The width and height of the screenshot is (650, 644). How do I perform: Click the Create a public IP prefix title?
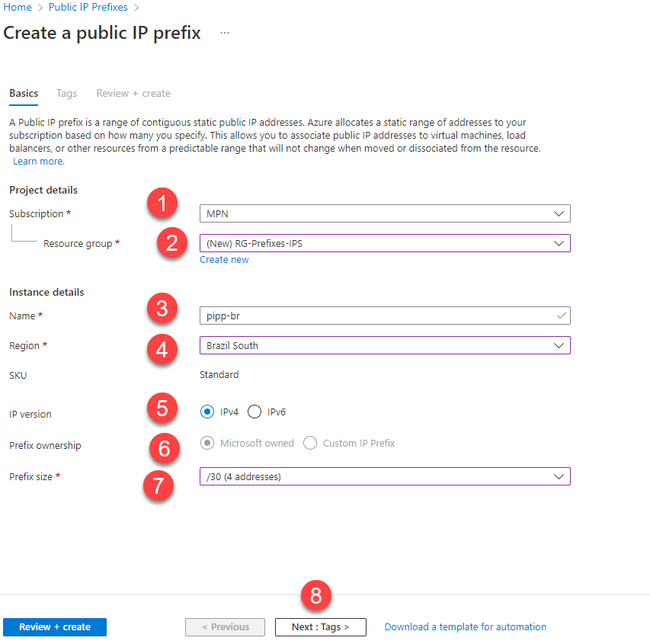[x=102, y=34]
